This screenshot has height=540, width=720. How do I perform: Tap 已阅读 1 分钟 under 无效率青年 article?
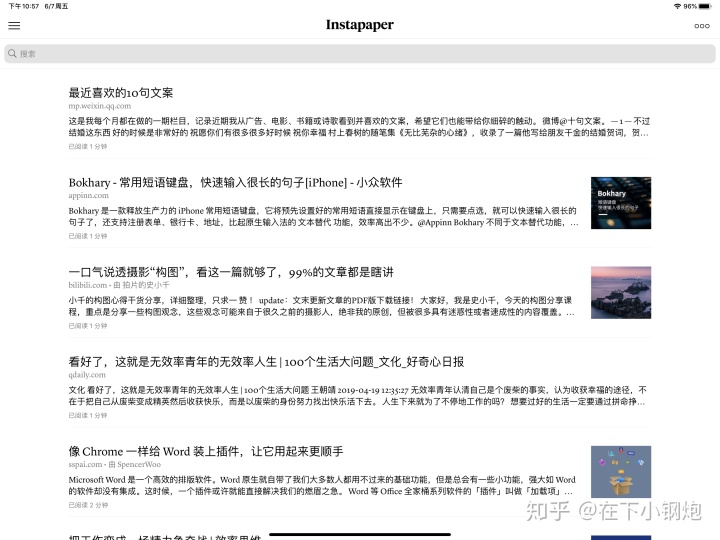pos(88,416)
